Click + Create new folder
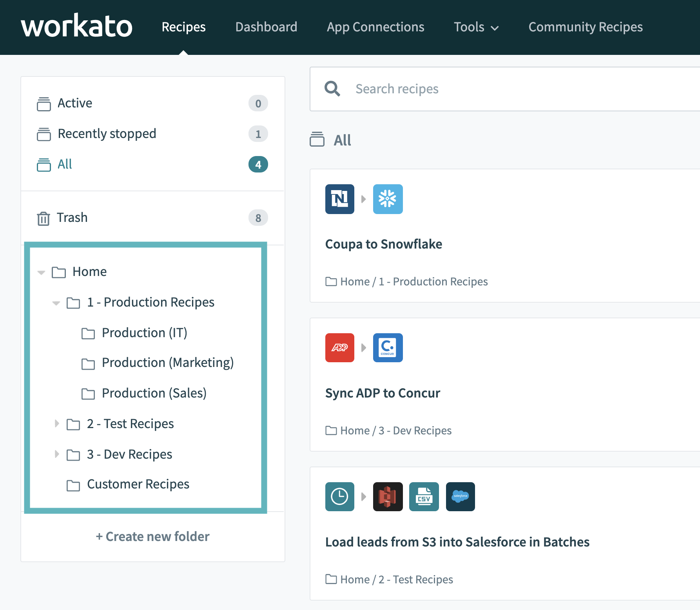Screen dimensions: 700x610 (x=152, y=536)
